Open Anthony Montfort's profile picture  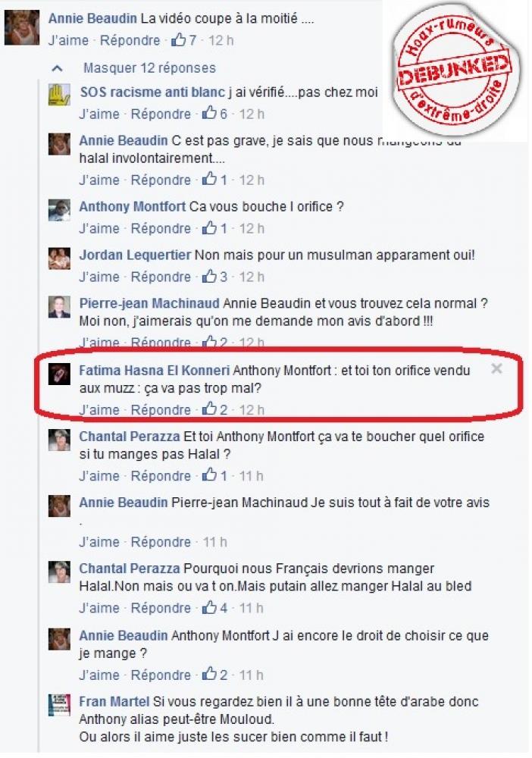pos(59,210)
